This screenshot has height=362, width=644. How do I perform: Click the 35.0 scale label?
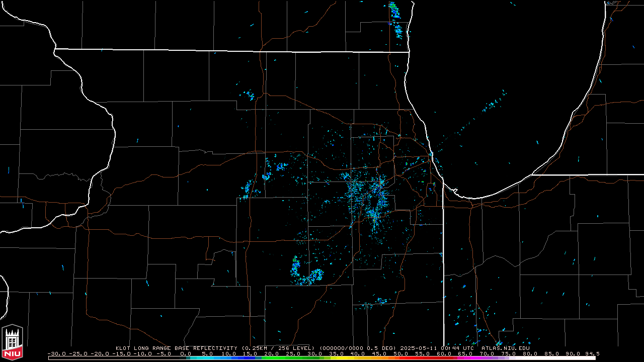[x=336, y=353]
